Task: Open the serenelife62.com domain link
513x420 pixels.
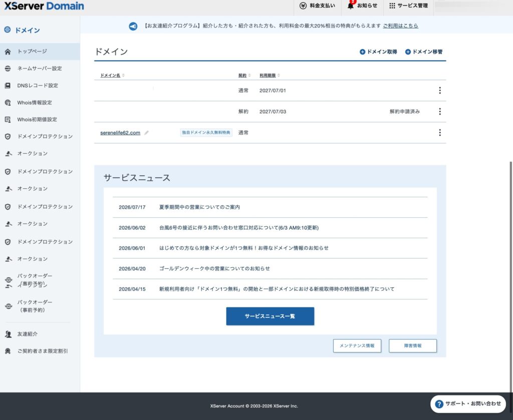Action: 120,132
